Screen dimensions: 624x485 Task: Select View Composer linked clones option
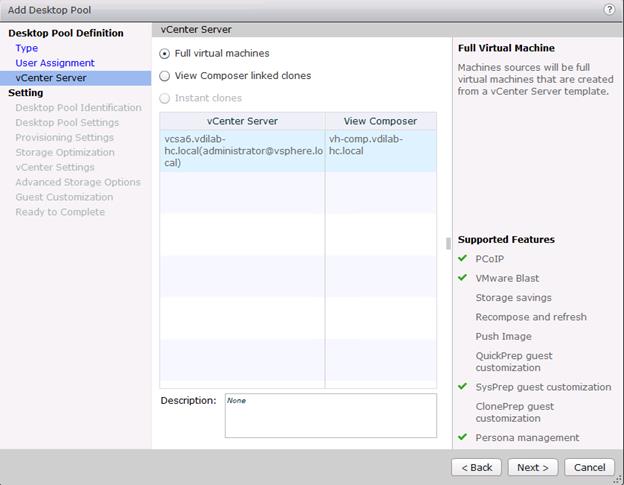tap(164, 76)
